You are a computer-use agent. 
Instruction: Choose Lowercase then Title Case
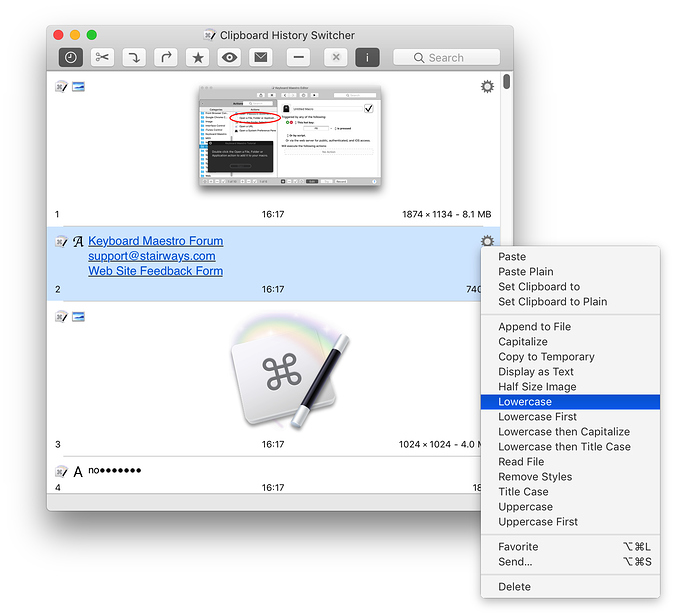[x=570, y=447]
